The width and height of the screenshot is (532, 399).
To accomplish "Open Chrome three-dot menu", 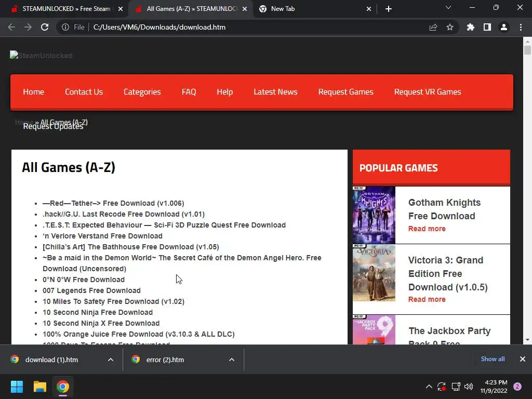I will (521, 27).
